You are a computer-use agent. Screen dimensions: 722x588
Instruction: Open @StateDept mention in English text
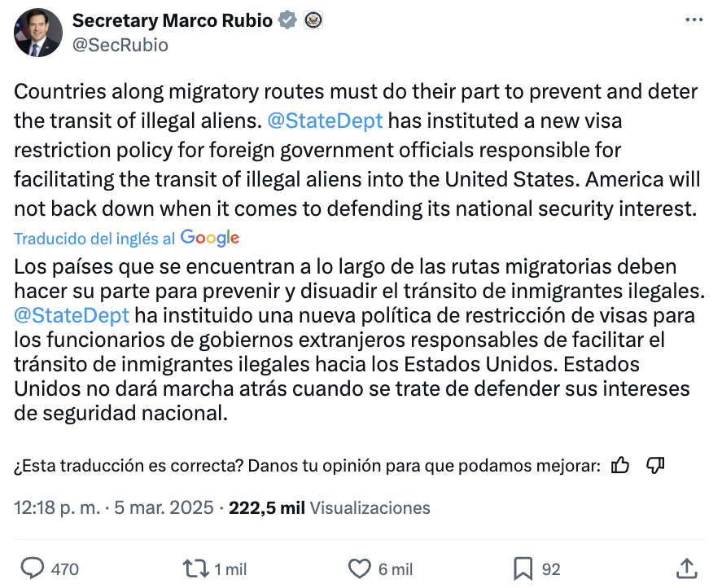point(325,121)
